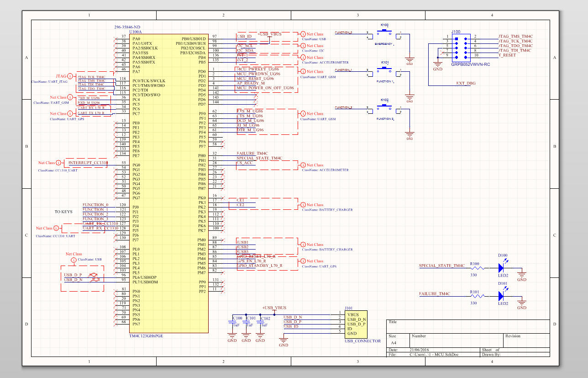
Task: Select the DTR_M_UG96 net label
Action: (x=250, y=130)
